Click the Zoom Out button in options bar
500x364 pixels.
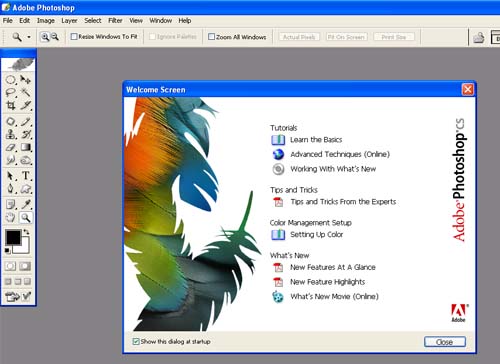point(55,37)
